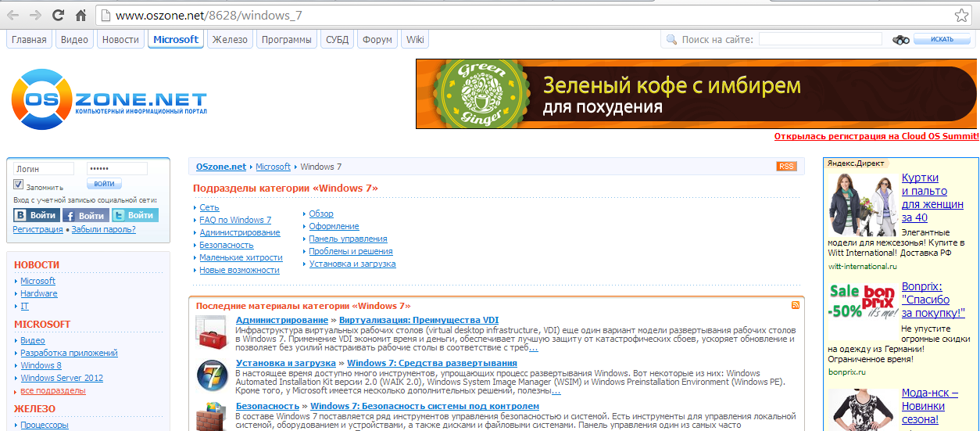Open the Wiki tab
The image size is (980, 431).
click(415, 39)
